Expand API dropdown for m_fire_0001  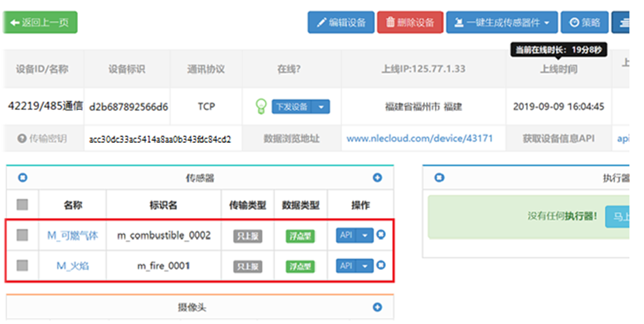(365, 266)
